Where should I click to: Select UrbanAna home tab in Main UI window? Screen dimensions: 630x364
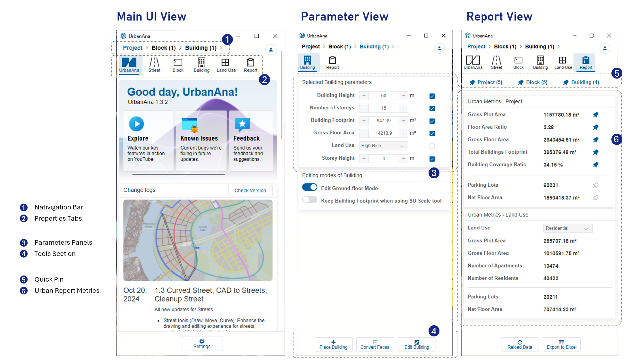click(x=129, y=65)
